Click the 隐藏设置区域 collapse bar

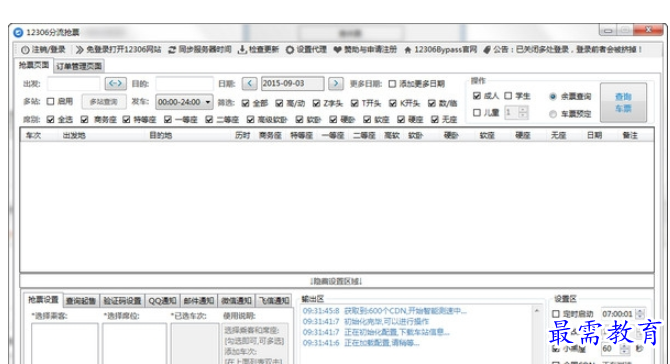coord(337,281)
